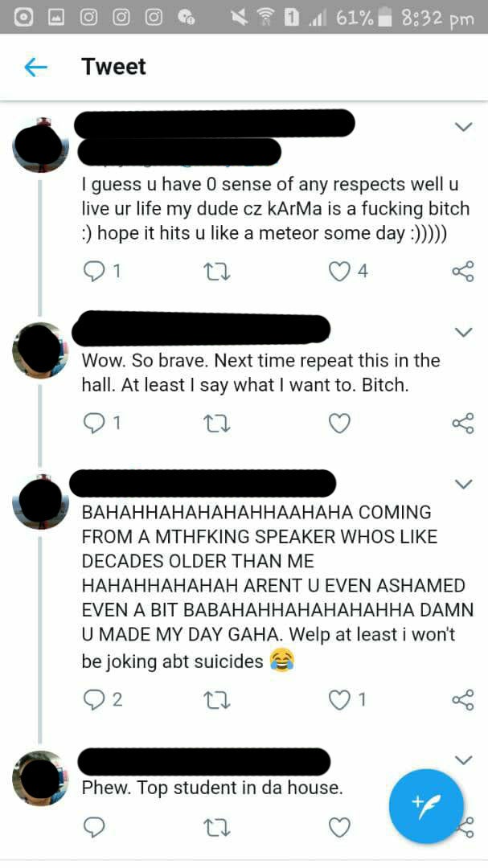
Task: Share the karma meteor tweet
Action: coord(463,272)
